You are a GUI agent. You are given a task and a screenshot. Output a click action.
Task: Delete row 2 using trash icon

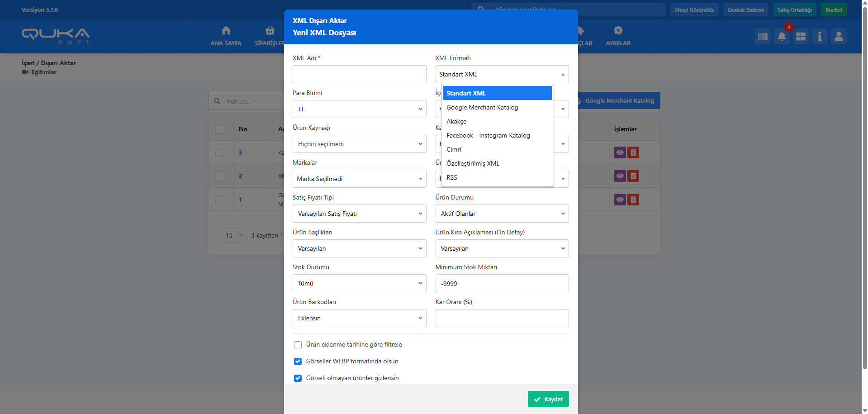[633, 176]
